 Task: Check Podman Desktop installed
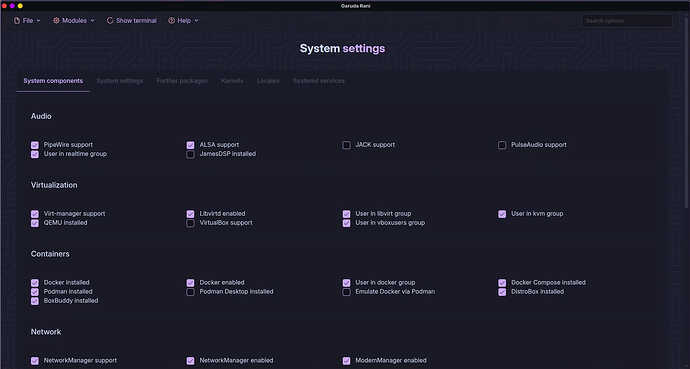tap(191, 292)
